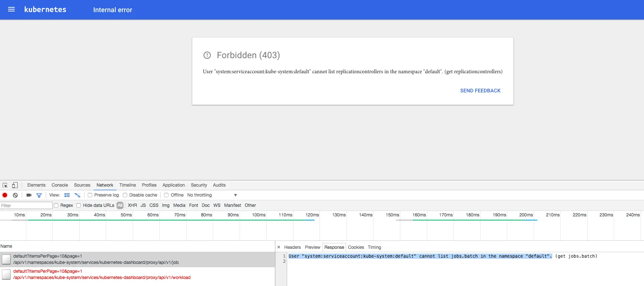
Task: Filter requests by JS
Action: [x=143, y=205]
